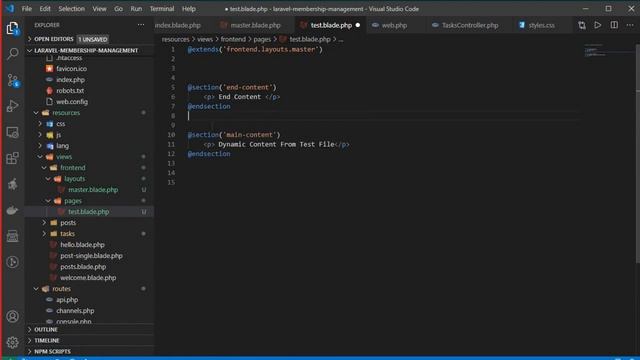
Task: Open the Go menu
Action: [x=118, y=9]
